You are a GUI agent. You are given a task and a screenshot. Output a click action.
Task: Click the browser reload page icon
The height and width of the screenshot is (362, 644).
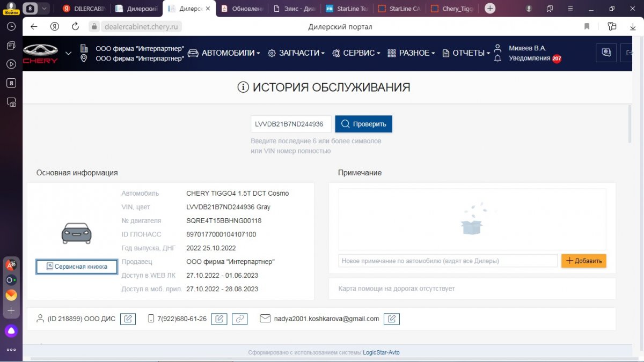pos(75,26)
